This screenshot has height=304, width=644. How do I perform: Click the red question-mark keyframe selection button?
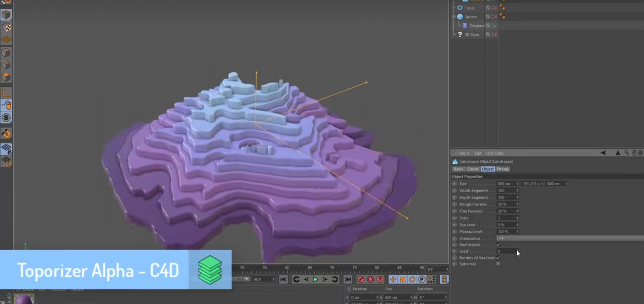tap(380, 279)
